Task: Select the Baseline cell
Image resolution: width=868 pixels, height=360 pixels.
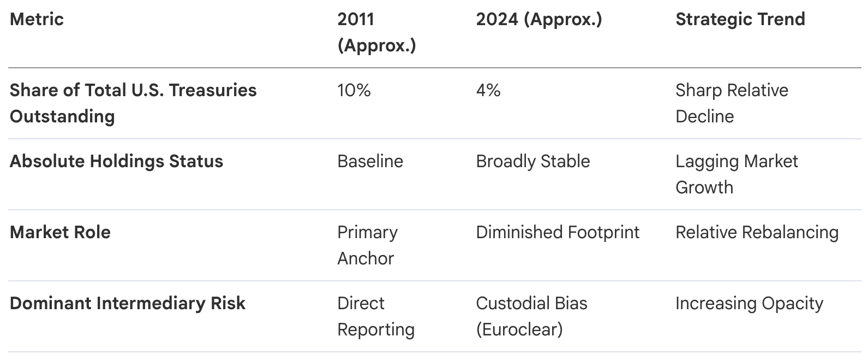Action: coord(370,161)
